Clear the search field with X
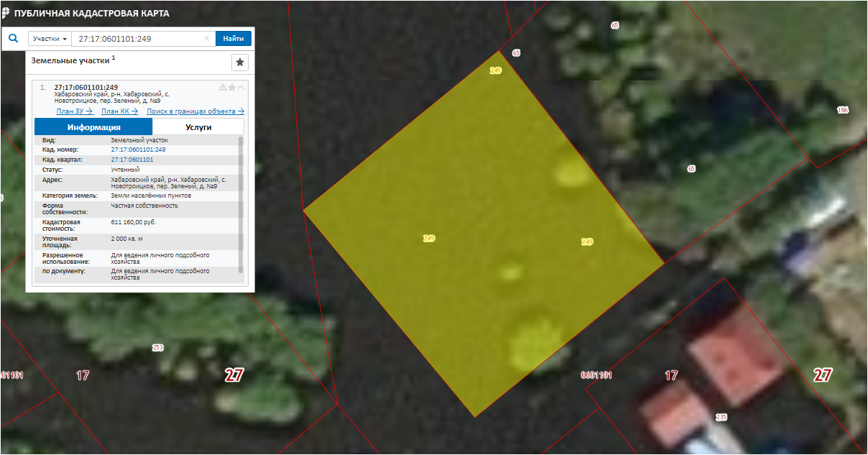 point(207,39)
